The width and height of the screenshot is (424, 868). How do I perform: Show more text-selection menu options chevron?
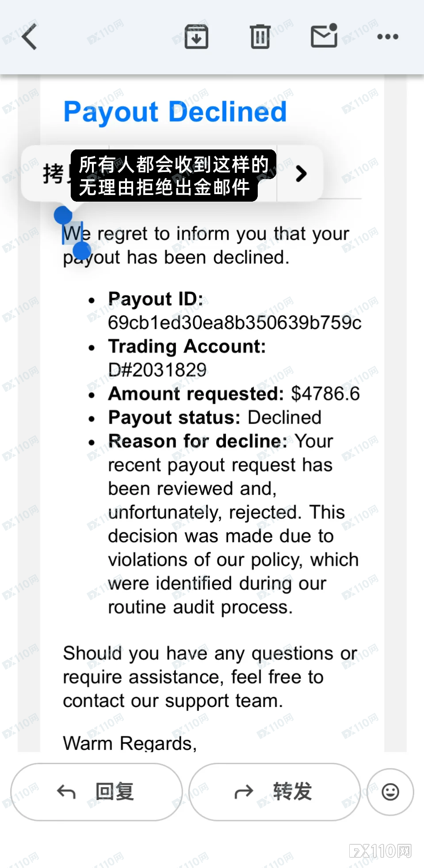coord(301,174)
